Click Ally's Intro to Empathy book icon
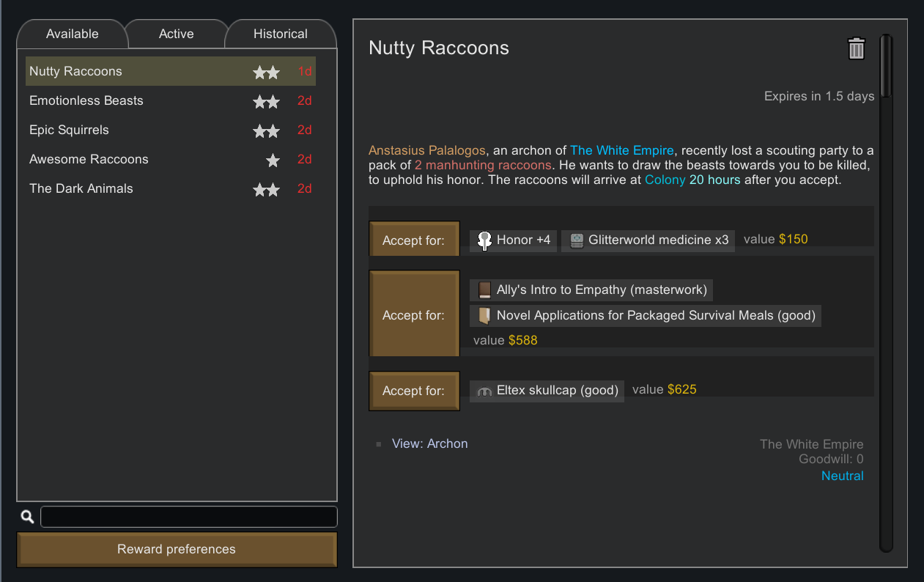Viewport: 924px width, 582px height. [484, 290]
